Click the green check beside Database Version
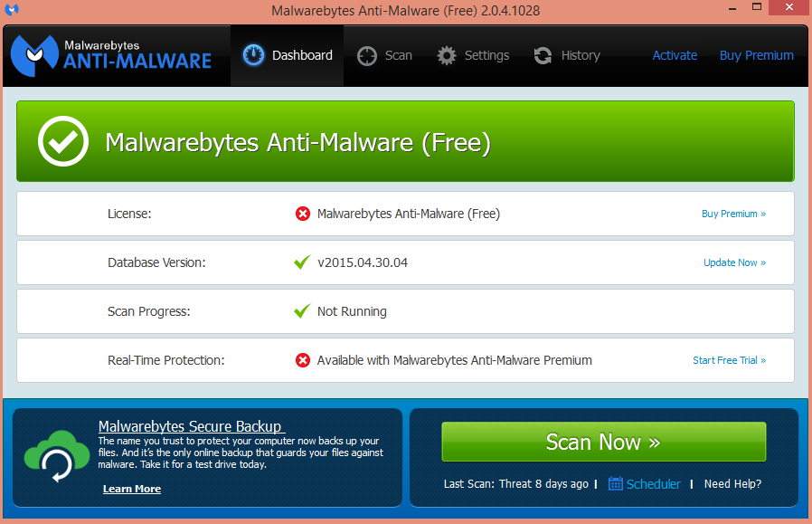The image size is (812, 524). [303, 262]
